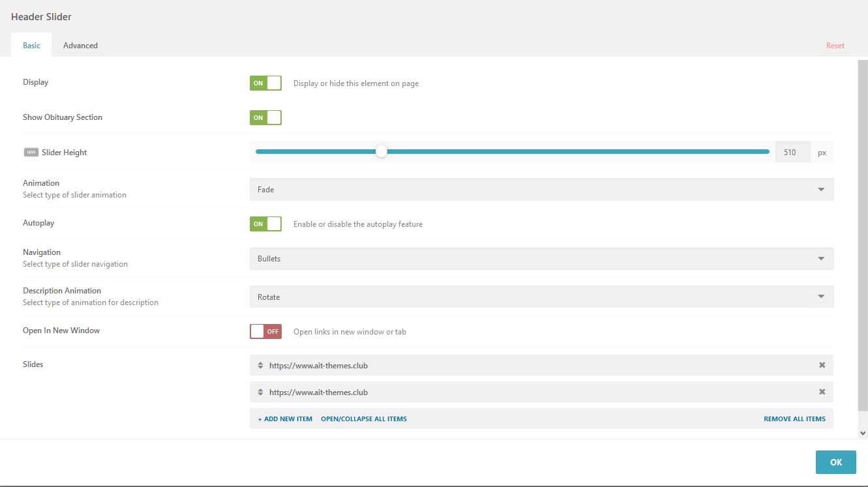This screenshot has height=487, width=868.
Task: Click the Slider Height value field showing 510
Action: coord(792,152)
